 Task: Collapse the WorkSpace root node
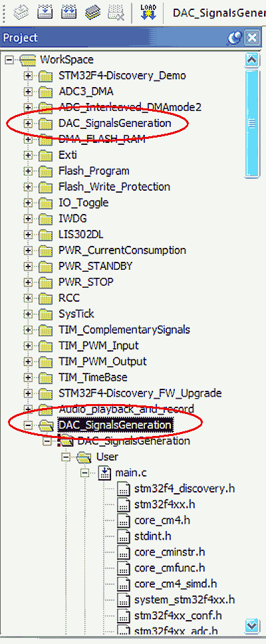[x=9, y=60]
